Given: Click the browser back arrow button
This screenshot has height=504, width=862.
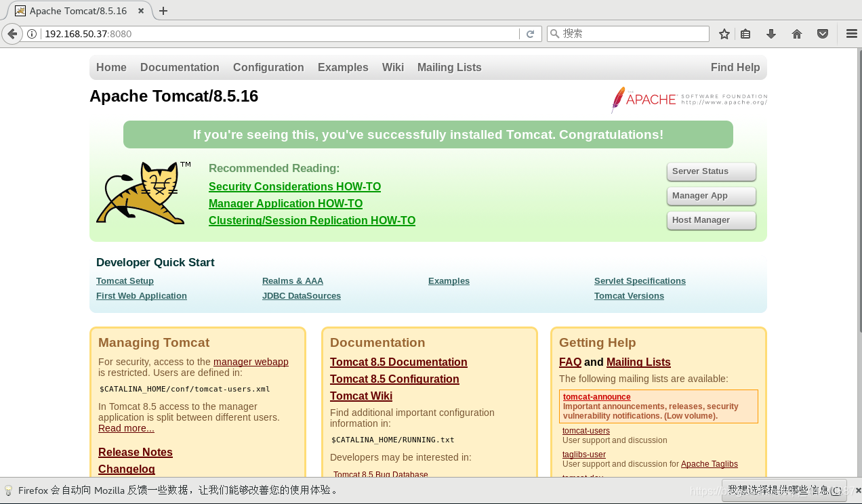Looking at the screenshot, I should [12, 34].
